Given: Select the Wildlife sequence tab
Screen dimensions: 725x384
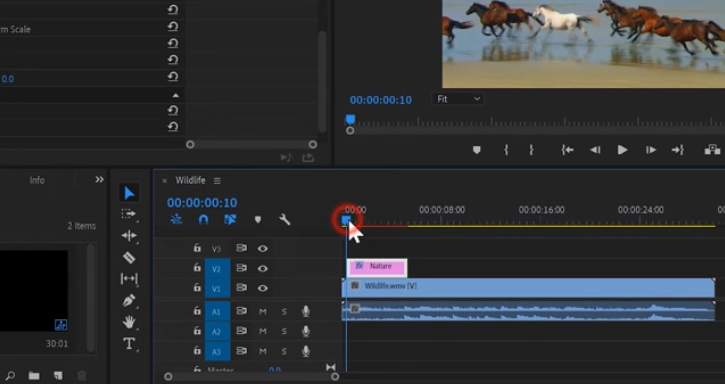Looking at the screenshot, I should [190, 180].
